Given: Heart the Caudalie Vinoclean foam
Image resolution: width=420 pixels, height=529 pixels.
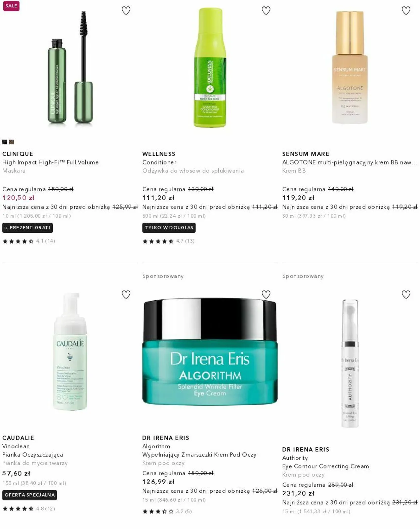Looking at the screenshot, I should 126,295.
